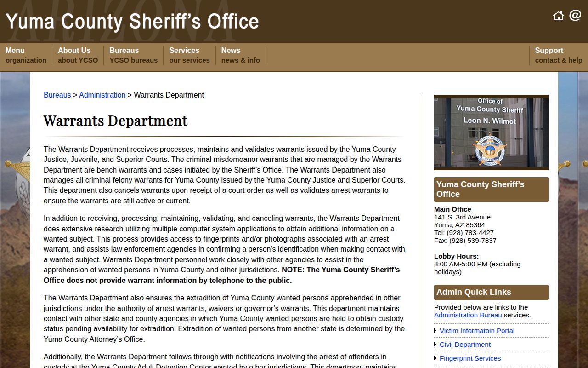The image size is (588, 368).
Task: Open the Fingerprint Services quick link
Action: click(470, 358)
